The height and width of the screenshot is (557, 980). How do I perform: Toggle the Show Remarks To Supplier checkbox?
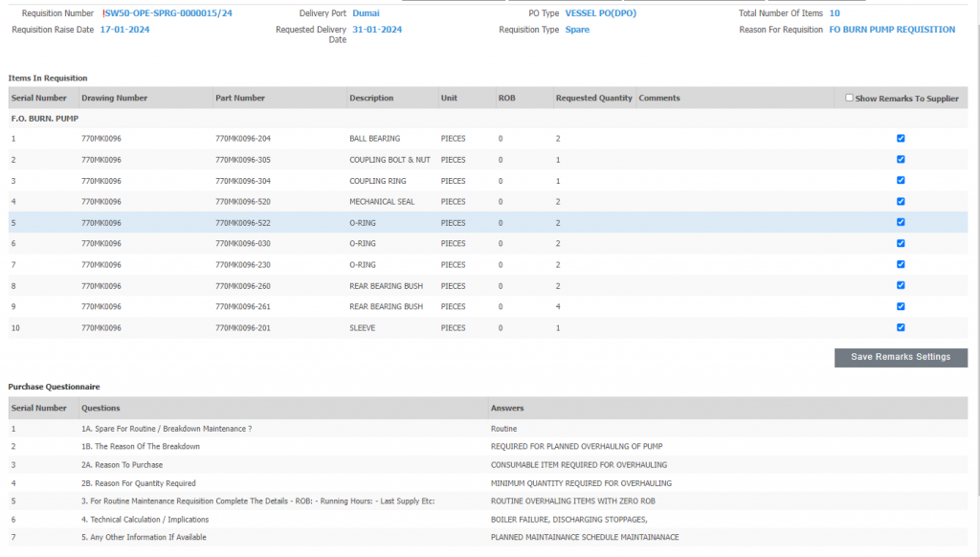pyautogui.click(x=849, y=98)
